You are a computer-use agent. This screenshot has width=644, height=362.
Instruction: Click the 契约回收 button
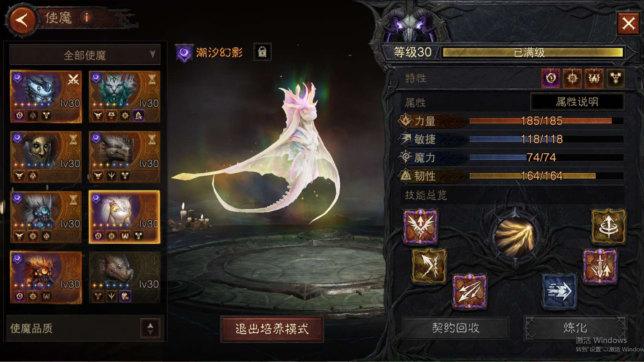click(455, 328)
